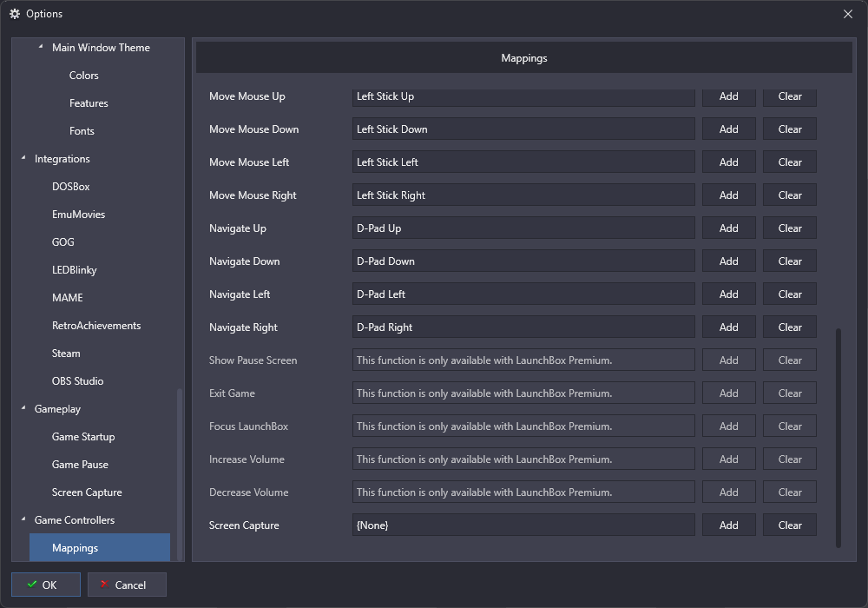Add binding for Screen Capture
Viewport: 868px width, 608px height.
point(728,525)
